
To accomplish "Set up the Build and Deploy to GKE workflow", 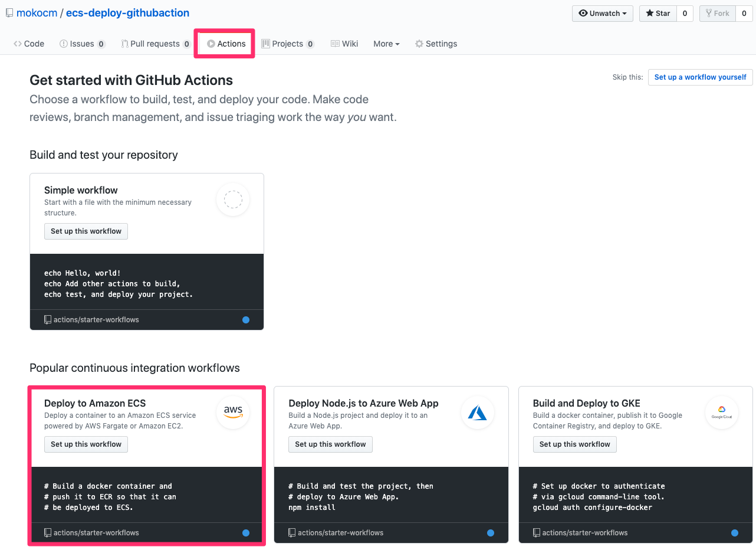I will point(574,444).
